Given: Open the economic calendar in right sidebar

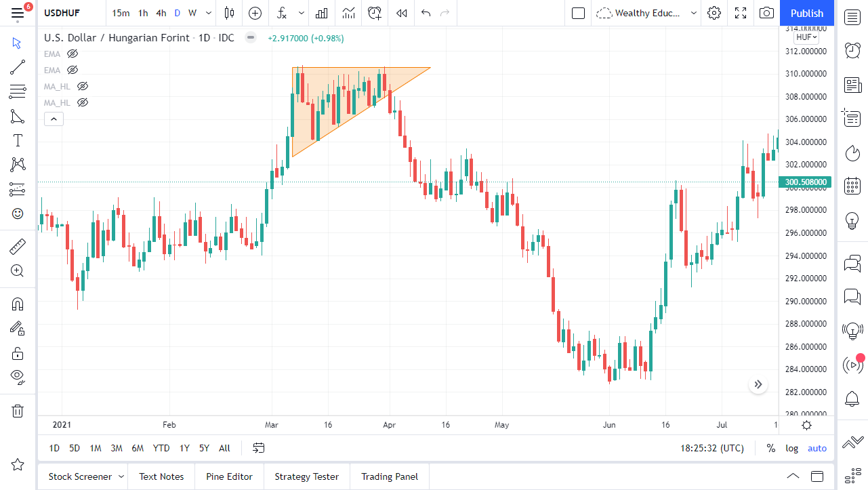Looking at the screenshot, I should click(x=852, y=186).
